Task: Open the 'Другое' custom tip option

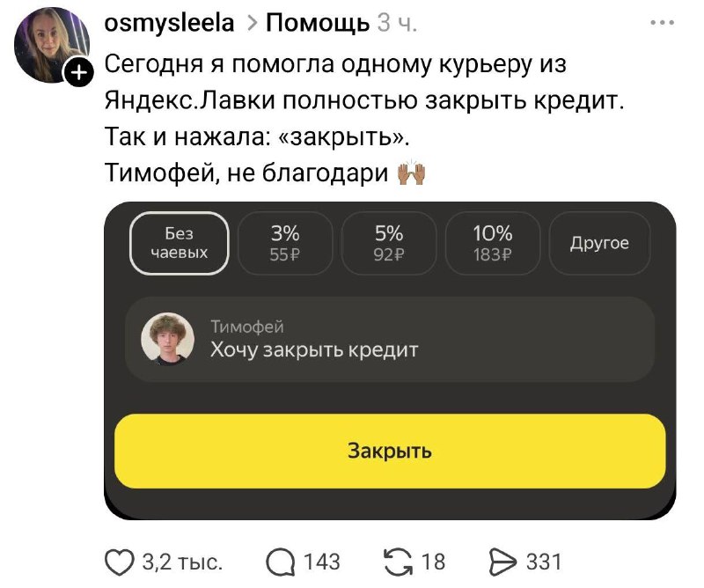Action: click(x=599, y=244)
